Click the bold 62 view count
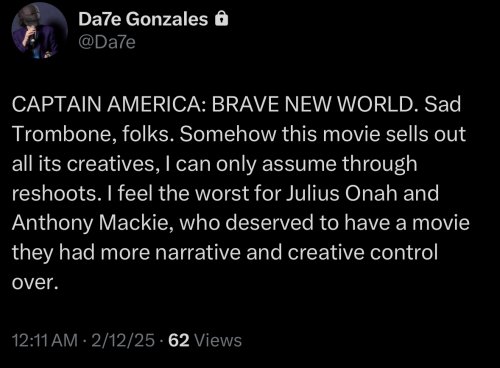 pos(179,340)
